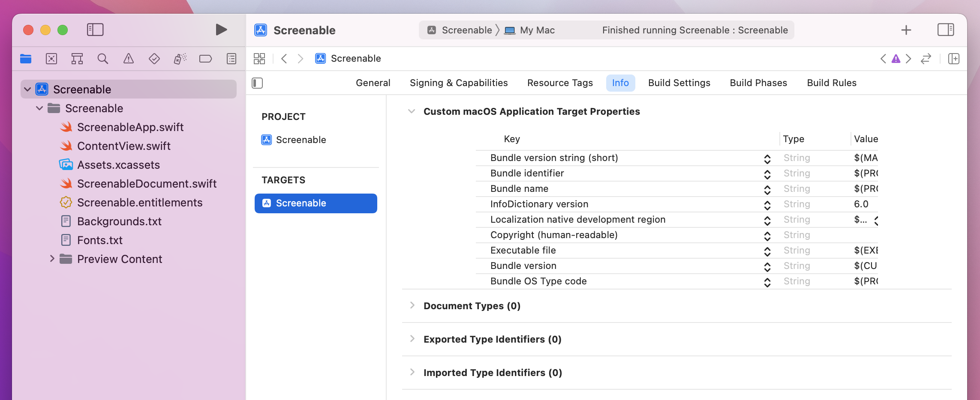Viewport: 980px width, 400px height.
Task: Open the Source Control navigator icon
Action: coord(51,59)
